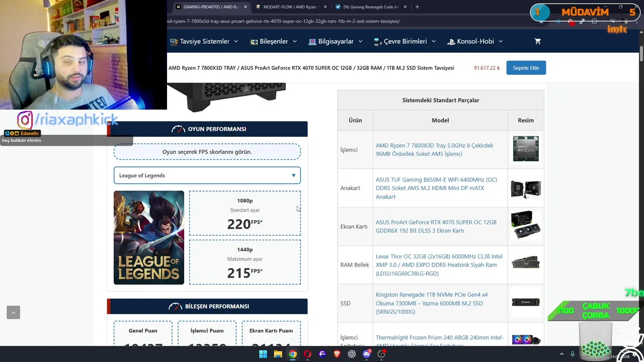
Task: Expand the Bileşenler menu
Action: 274,41
